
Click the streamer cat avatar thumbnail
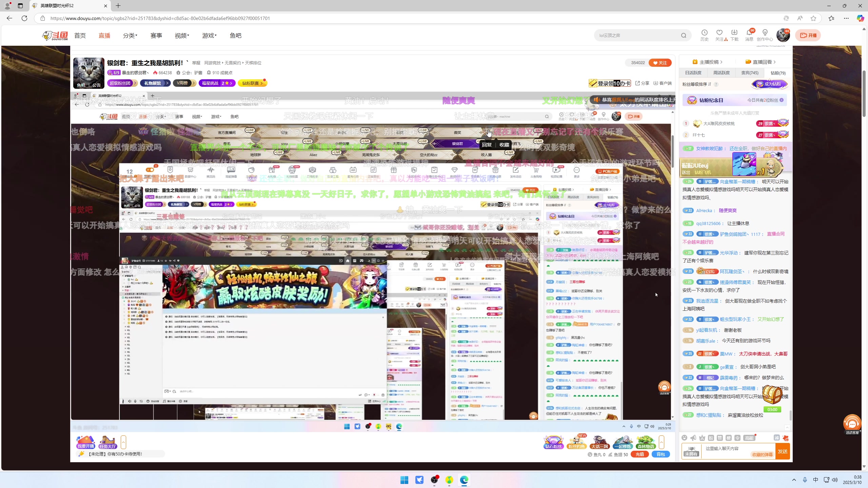(88, 73)
